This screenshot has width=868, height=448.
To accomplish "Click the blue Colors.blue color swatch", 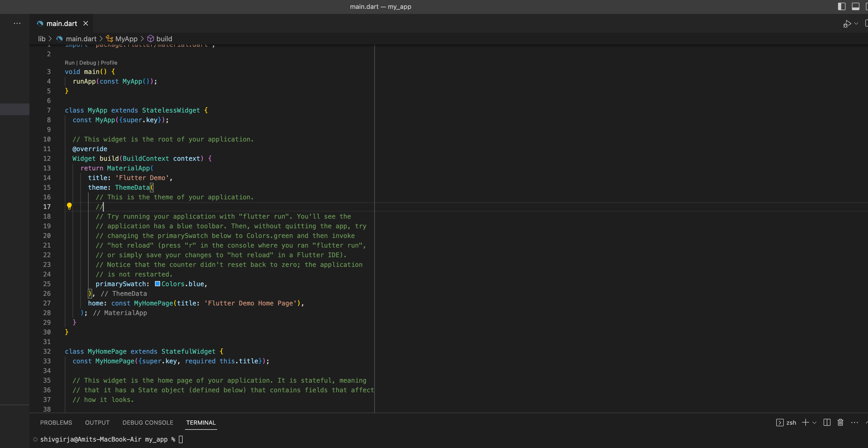I will tap(157, 283).
